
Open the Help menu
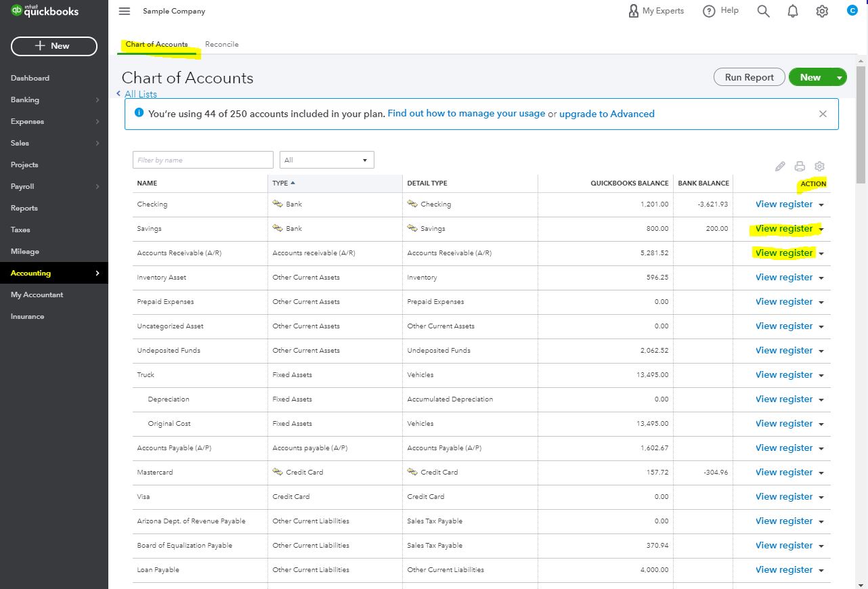click(x=720, y=11)
